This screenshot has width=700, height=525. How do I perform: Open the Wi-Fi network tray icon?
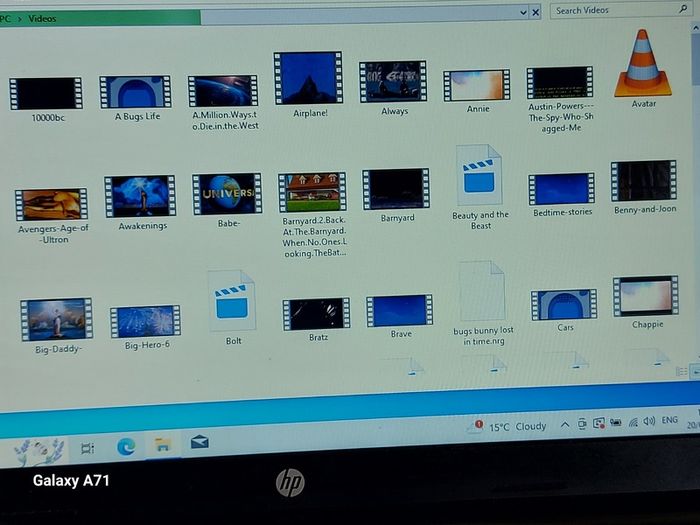(x=633, y=422)
